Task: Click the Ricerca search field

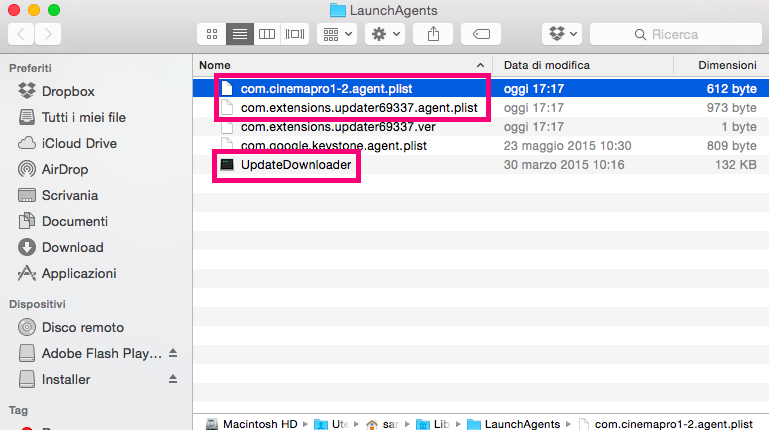Action: [676, 34]
